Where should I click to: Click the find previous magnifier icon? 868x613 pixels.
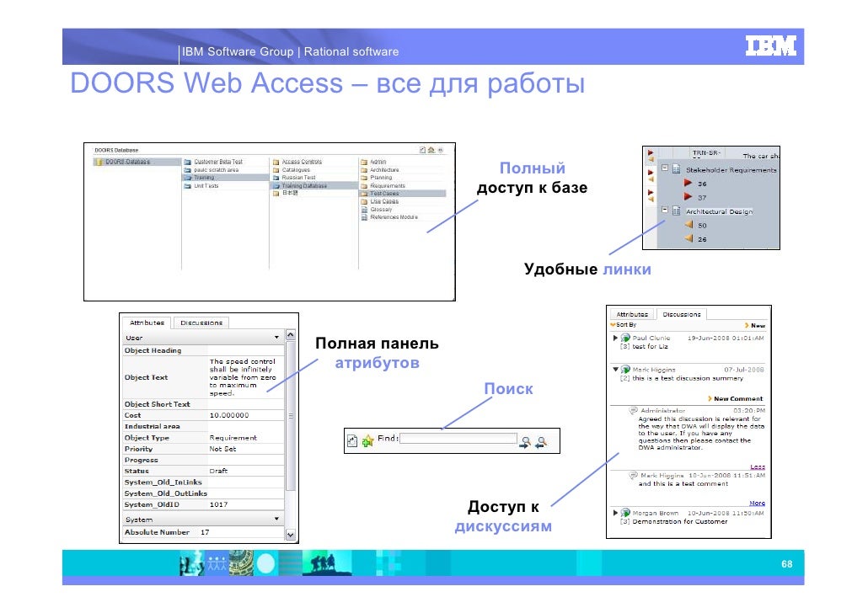(541, 442)
